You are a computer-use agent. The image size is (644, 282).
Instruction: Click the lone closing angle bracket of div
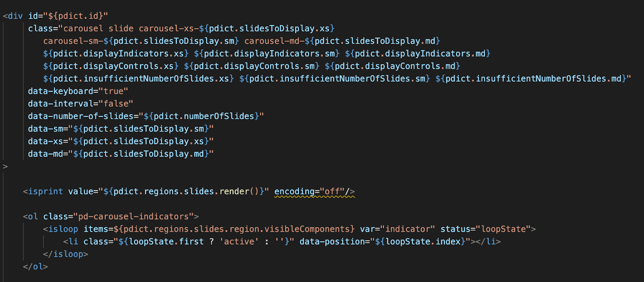coord(5,166)
